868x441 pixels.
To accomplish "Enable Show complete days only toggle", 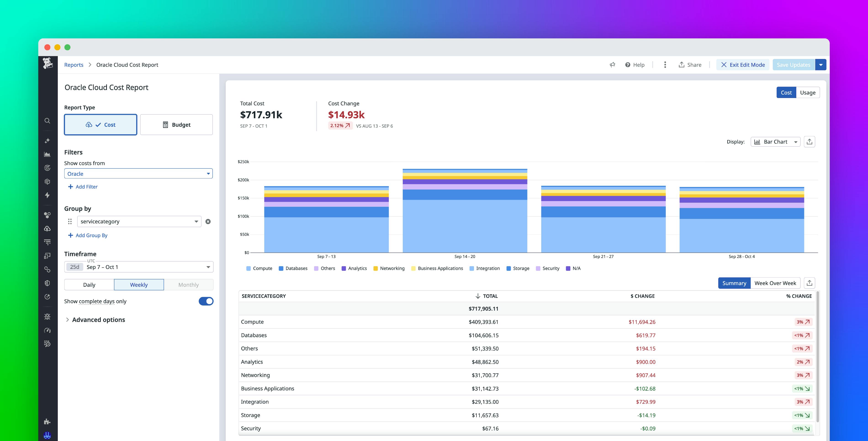I will [206, 301].
